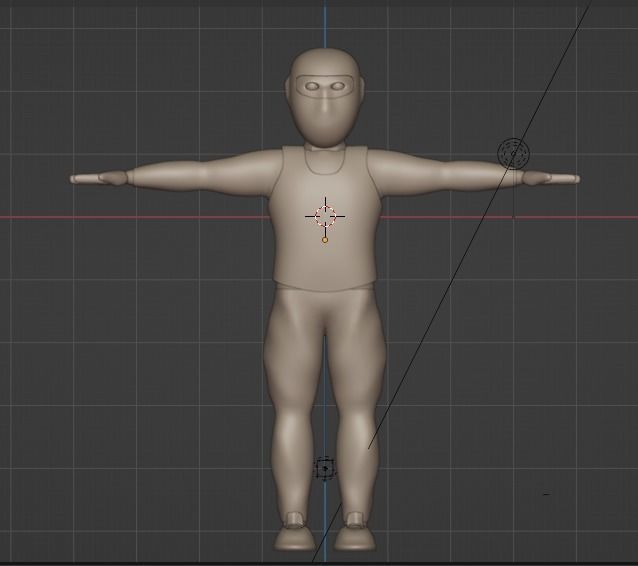Click the 3D cursor crosshair on the chest
The width and height of the screenshot is (638, 566).
[325, 216]
